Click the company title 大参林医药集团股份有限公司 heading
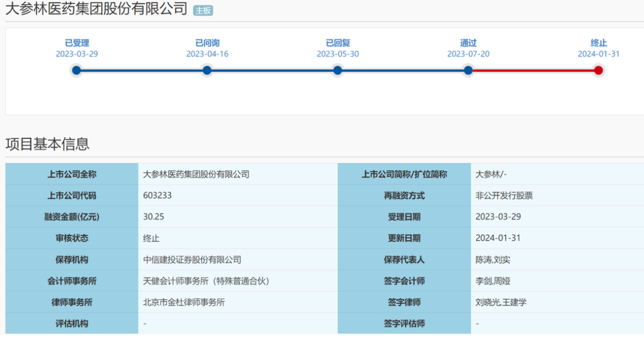644x337 pixels. 97,10
